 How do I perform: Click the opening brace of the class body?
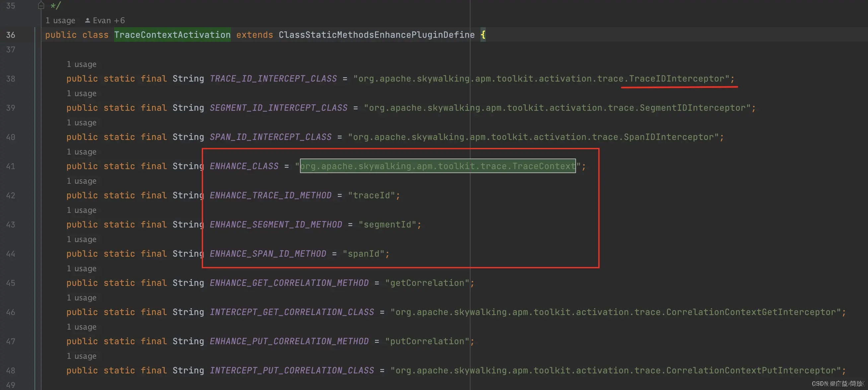point(483,35)
